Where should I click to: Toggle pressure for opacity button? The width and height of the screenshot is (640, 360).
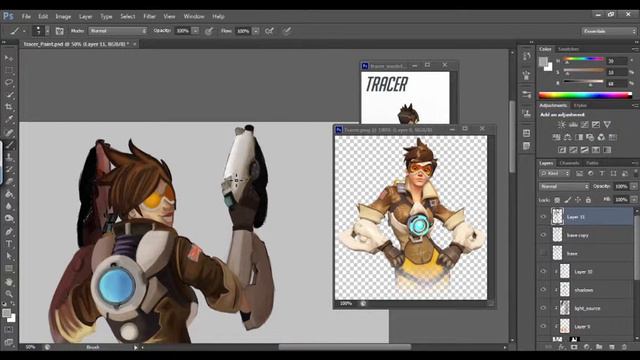[x=209, y=31]
